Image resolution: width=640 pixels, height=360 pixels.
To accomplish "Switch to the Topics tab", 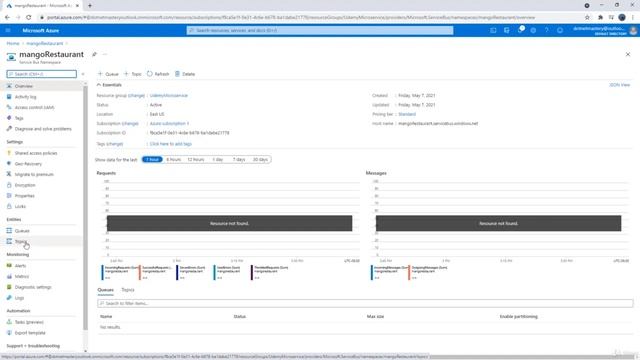I will pyautogui.click(x=128, y=290).
